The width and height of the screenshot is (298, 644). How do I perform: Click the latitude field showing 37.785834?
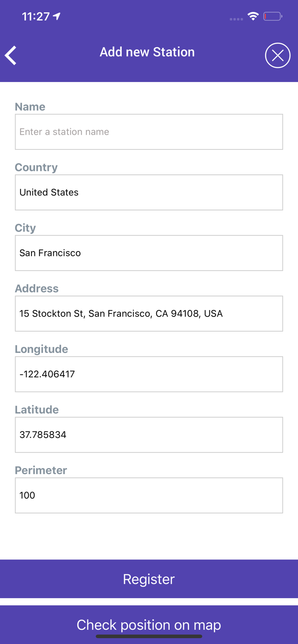click(149, 434)
